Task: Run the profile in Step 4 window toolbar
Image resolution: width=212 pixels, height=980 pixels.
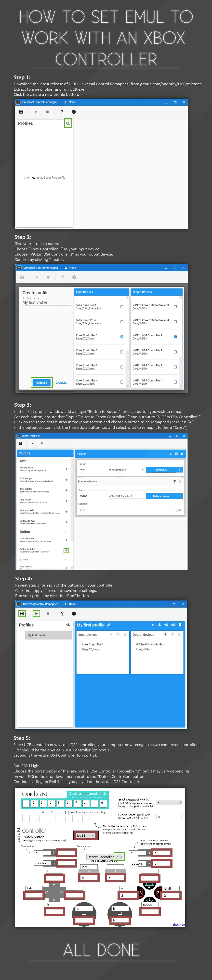Action: pyautogui.click(x=36, y=613)
